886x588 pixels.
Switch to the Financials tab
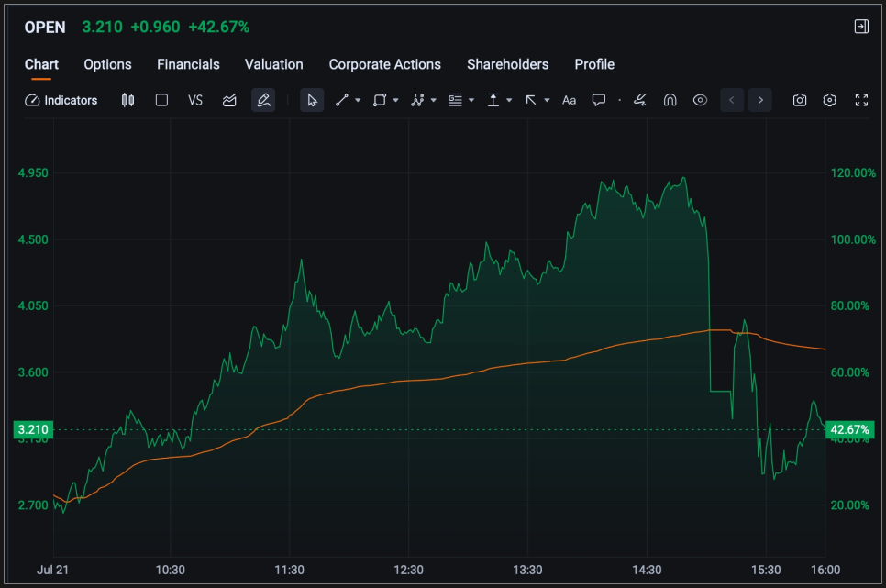click(188, 64)
